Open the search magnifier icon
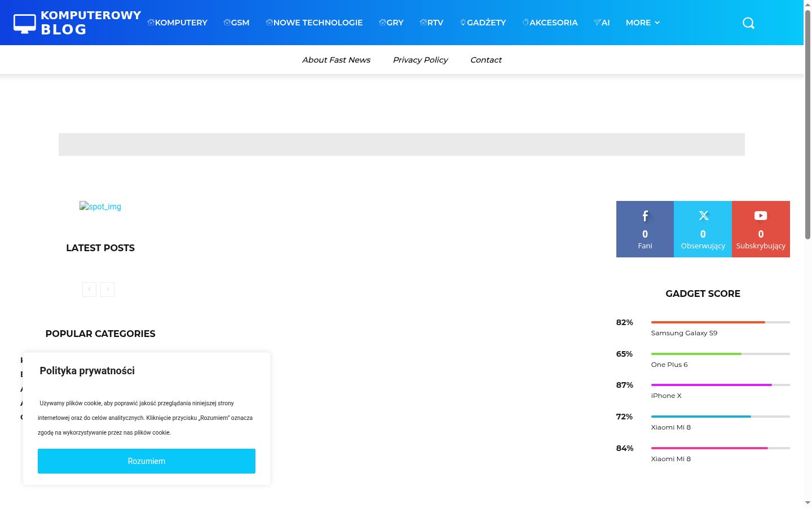 (748, 23)
